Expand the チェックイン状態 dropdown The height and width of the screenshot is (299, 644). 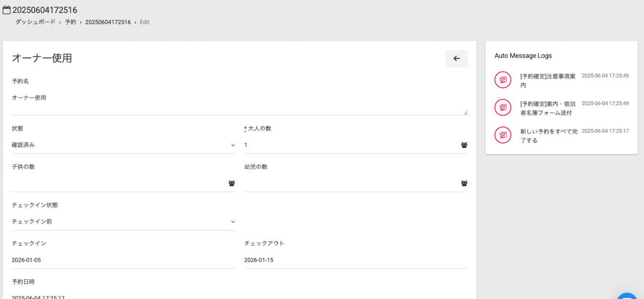(123, 221)
